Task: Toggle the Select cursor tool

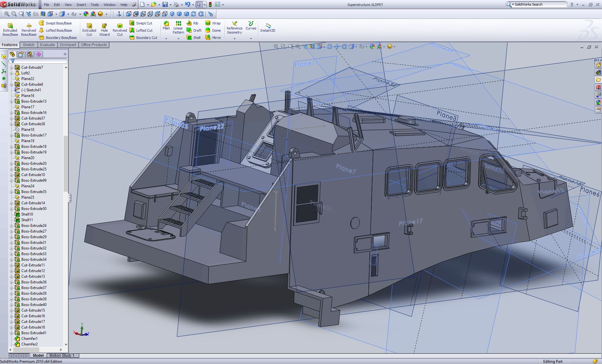Action: (199, 4)
